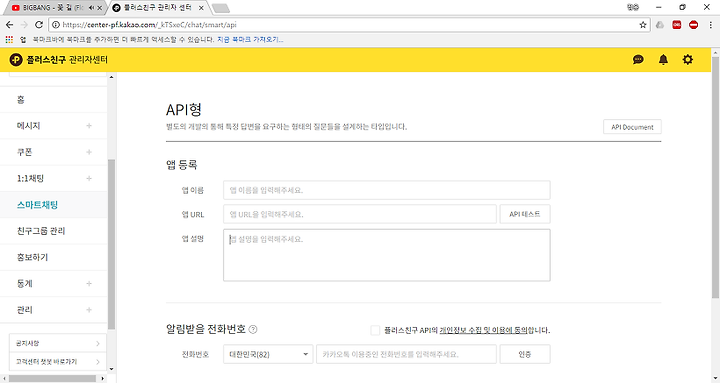Focus the 앱 설명 text area
Screen dimensions: 720x383
[387, 255]
